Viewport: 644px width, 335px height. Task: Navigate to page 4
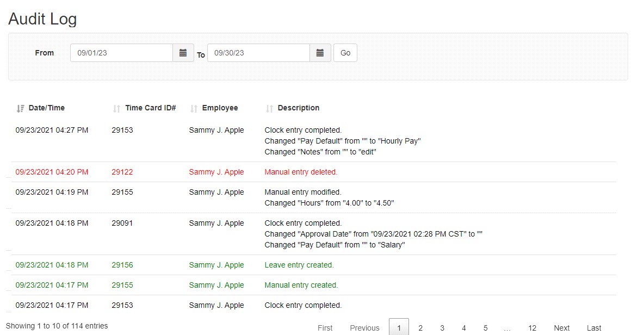coord(464,328)
